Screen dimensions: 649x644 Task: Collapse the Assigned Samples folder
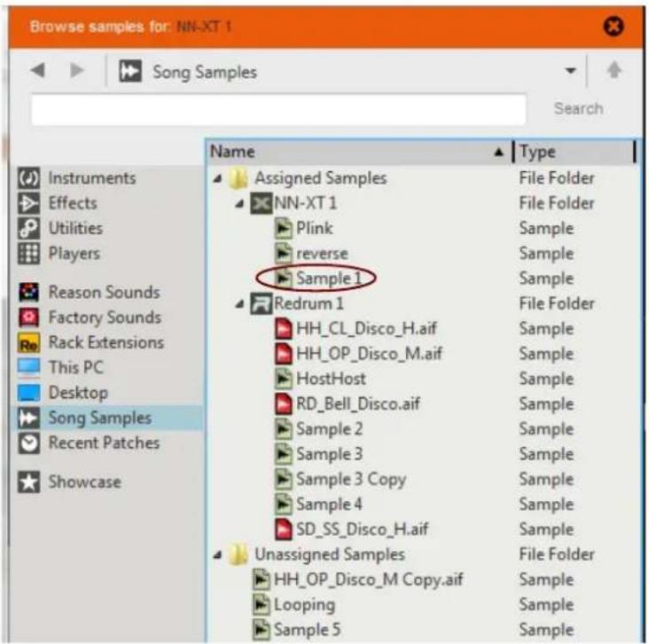point(218,178)
